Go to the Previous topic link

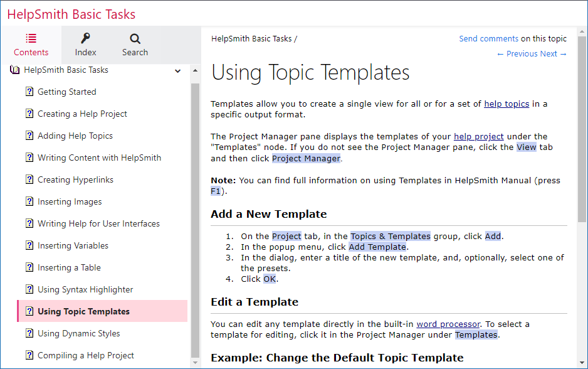pos(517,54)
